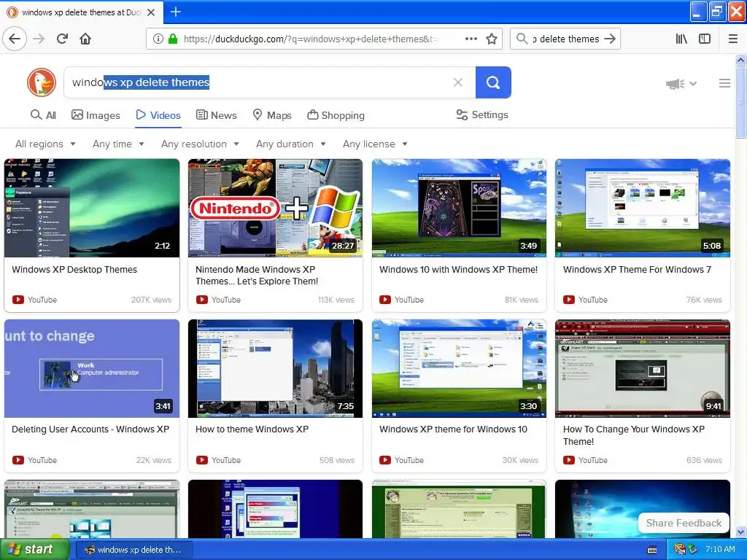
Task: Click the green padlock security icon
Action: pos(173,39)
